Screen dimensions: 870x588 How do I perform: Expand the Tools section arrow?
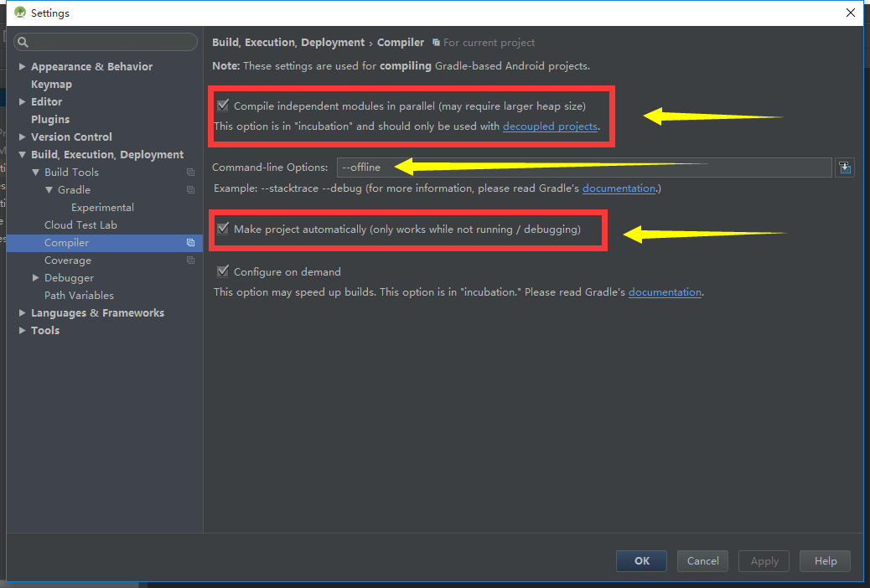coord(22,330)
